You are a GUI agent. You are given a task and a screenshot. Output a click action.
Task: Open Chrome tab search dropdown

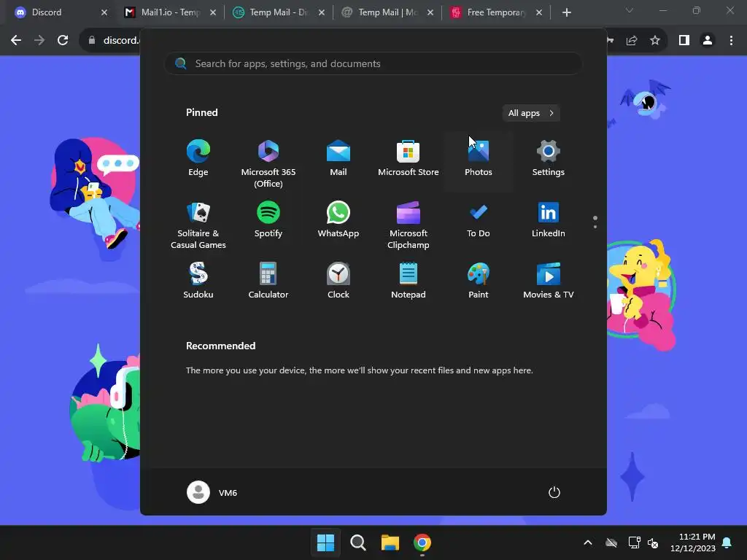[x=630, y=10]
